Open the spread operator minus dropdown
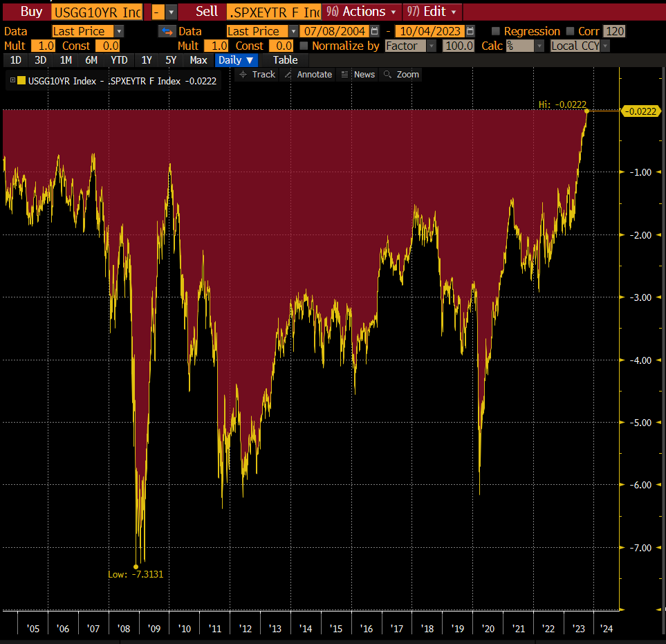 pos(171,12)
